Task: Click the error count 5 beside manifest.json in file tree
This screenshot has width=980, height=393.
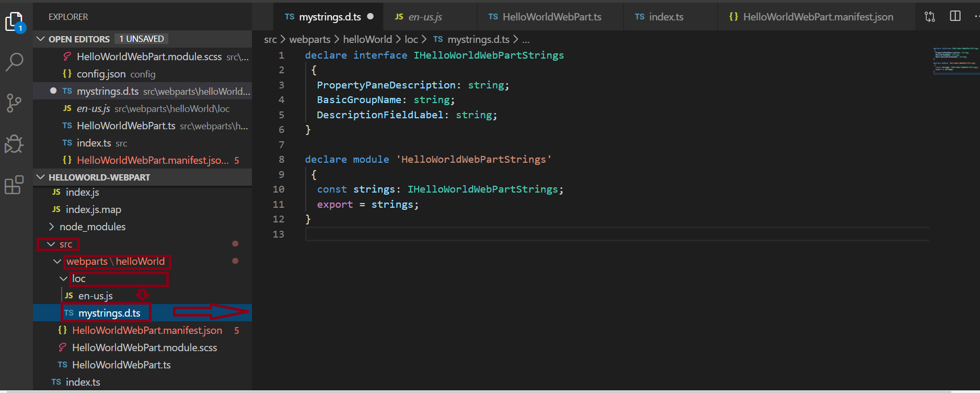Action: click(237, 330)
